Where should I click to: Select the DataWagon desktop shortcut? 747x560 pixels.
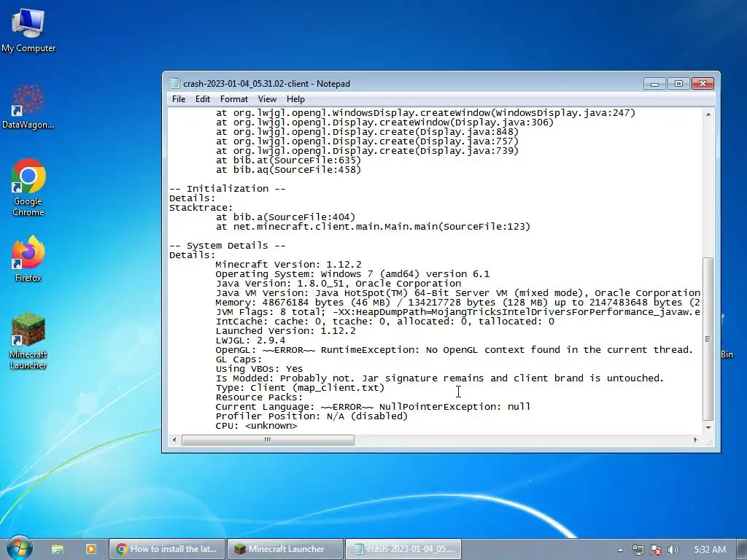click(28, 106)
